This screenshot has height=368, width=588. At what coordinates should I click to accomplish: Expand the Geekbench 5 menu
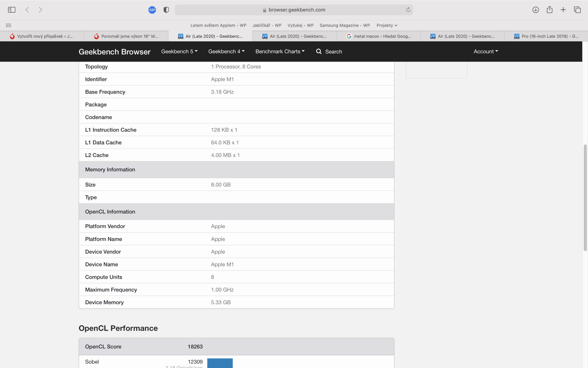[179, 51]
